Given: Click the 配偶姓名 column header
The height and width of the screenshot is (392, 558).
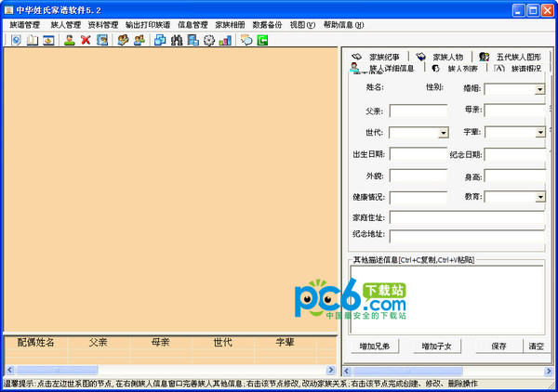Looking at the screenshot, I should [36, 342].
